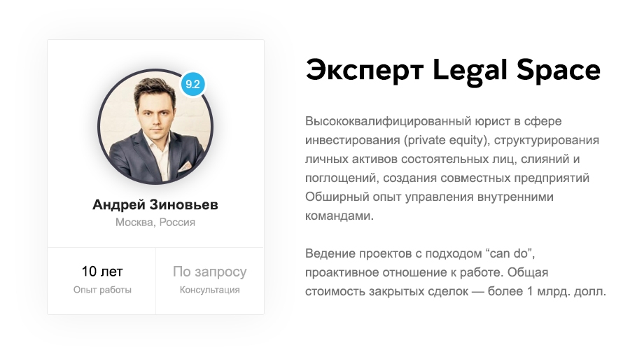The image size is (644, 350).
Task: Select the Консультация label
Action: (x=209, y=290)
